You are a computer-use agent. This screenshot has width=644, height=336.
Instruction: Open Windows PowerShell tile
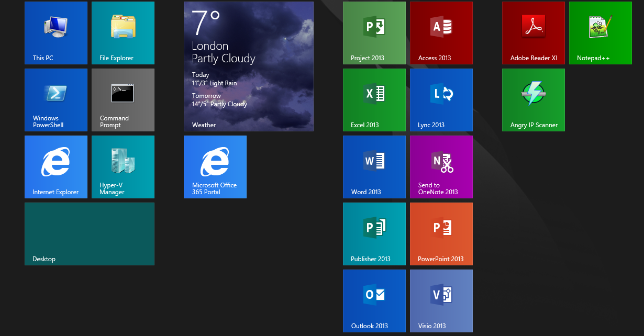point(56,100)
